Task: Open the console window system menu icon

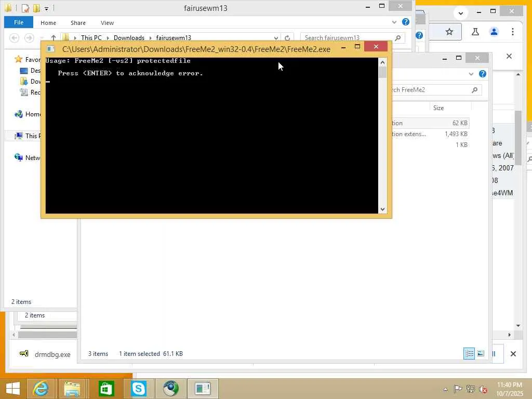Action: (50, 49)
